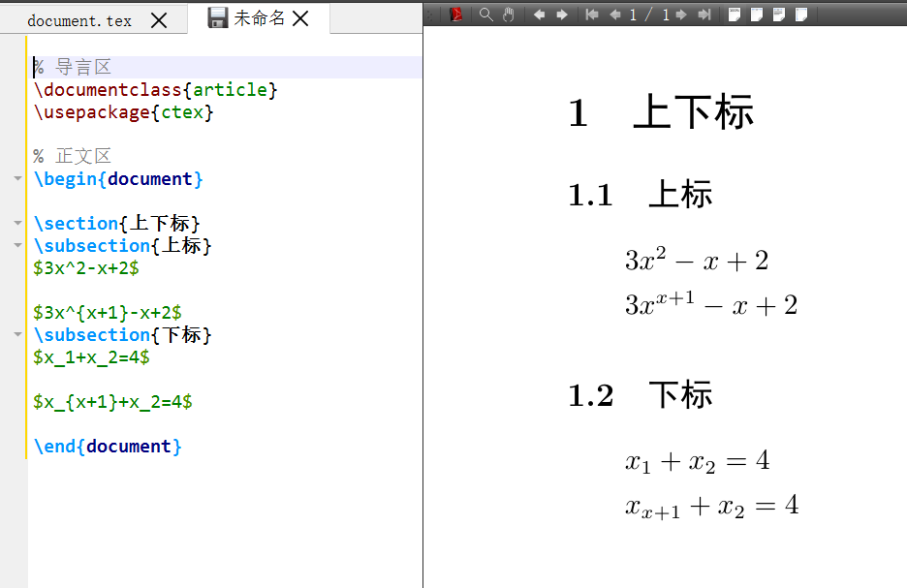The width and height of the screenshot is (907, 588).
Task: Jump to the first PDF page
Action: pyautogui.click(x=592, y=15)
